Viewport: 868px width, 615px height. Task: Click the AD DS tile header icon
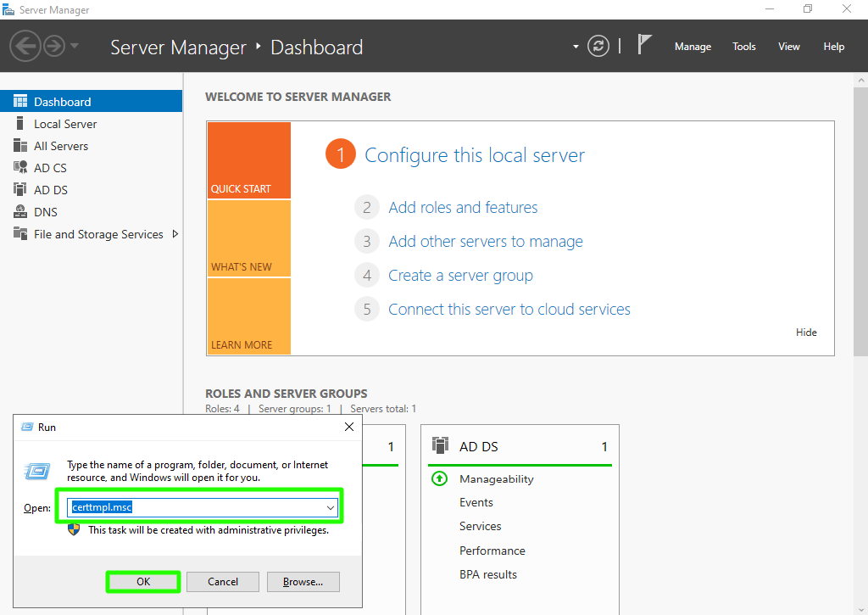[x=440, y=446]
